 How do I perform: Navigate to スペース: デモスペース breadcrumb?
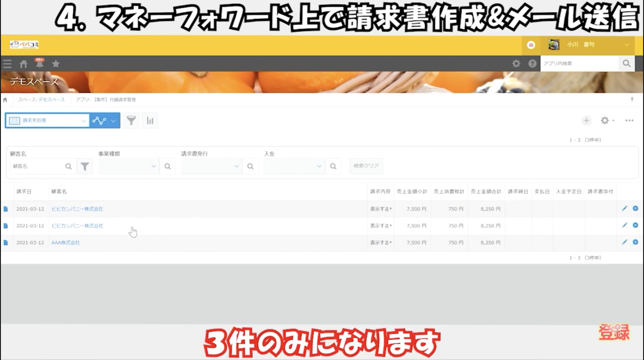click(40, 100)
